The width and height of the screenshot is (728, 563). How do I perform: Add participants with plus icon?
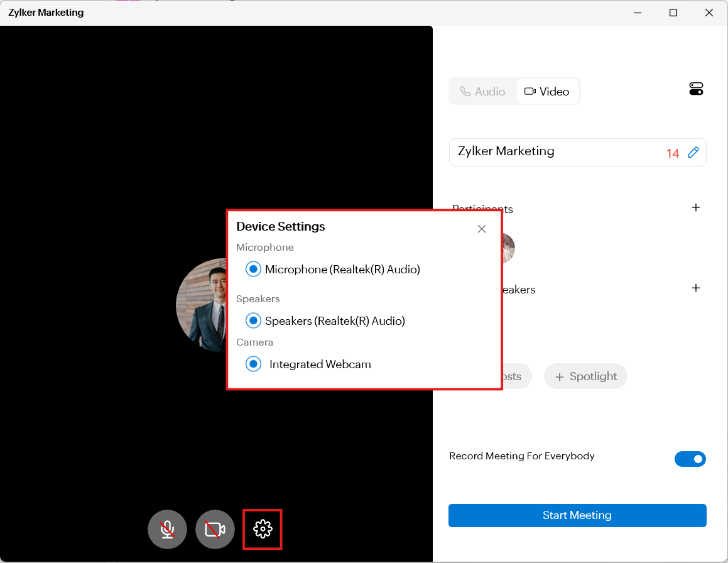tap(695, 207)
